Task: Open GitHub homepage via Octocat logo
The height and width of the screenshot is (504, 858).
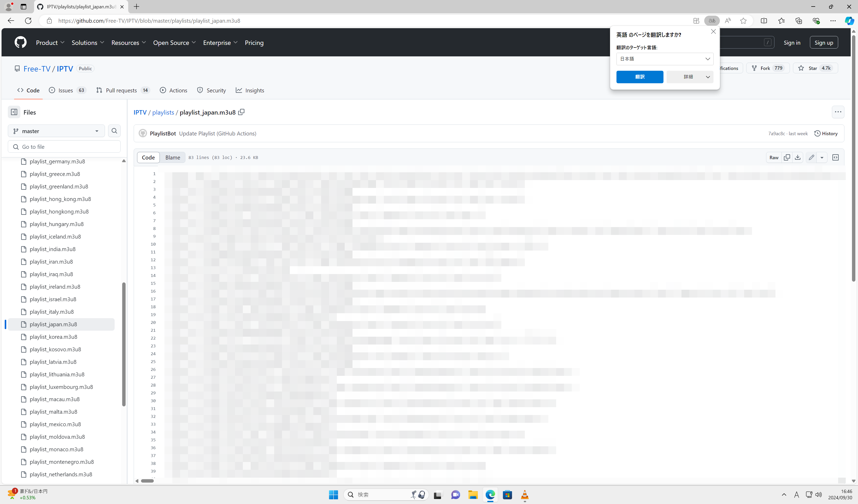Action: (20, 42)
